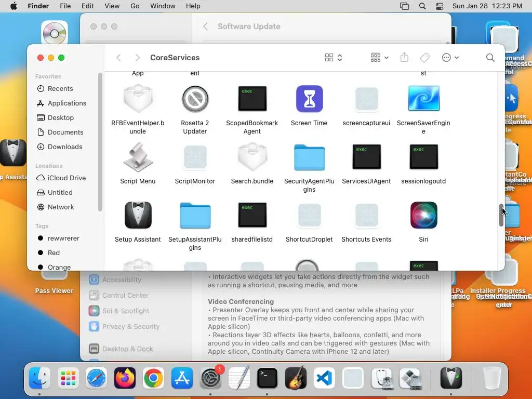This screenshot has width=532, height=399.
Task: Open Google Chrome from the Dock
Action: [153, 378]
